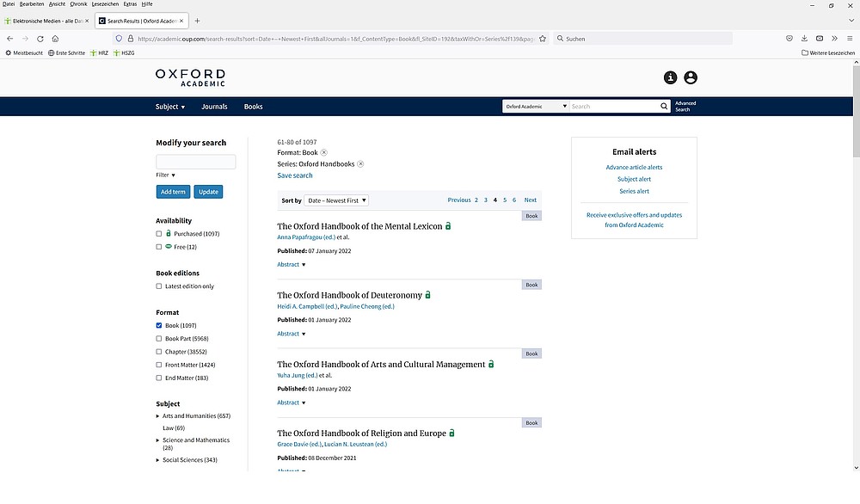Bookmark this page with the star icon
Image resolution: width=860 pixels, height=504 pixels.
tap(542, 39)
